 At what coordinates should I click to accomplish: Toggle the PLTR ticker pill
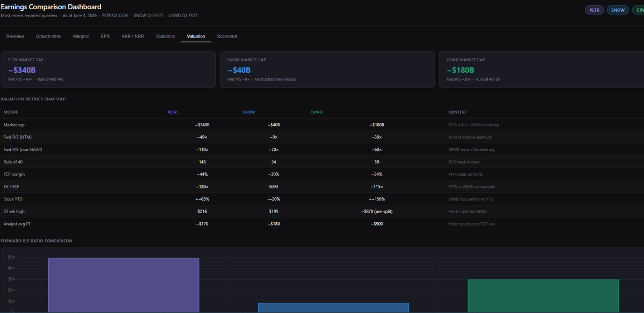pos(594,10)
